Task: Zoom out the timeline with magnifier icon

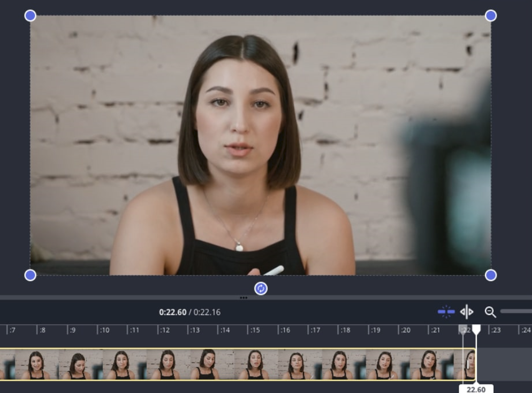Action: (x=490, y=312)
